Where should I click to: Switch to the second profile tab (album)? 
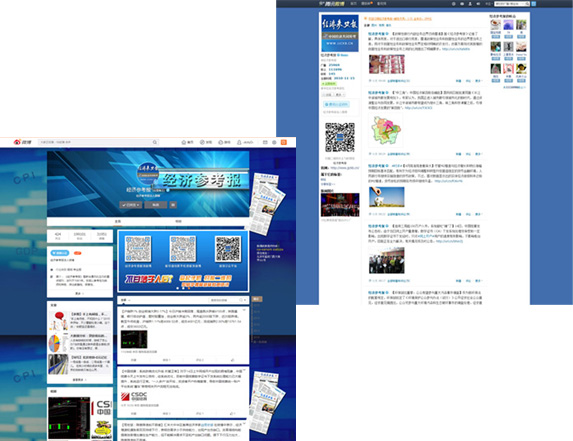pos(178,221)
